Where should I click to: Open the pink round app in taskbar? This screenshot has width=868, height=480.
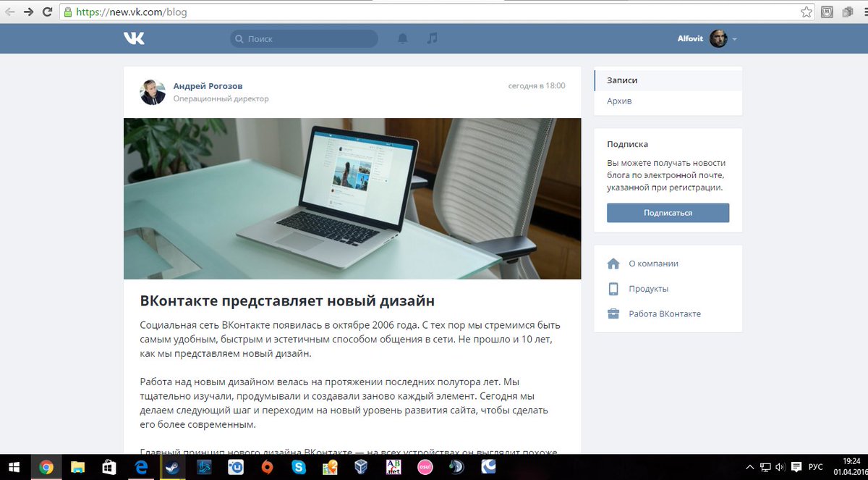(426, 467)
